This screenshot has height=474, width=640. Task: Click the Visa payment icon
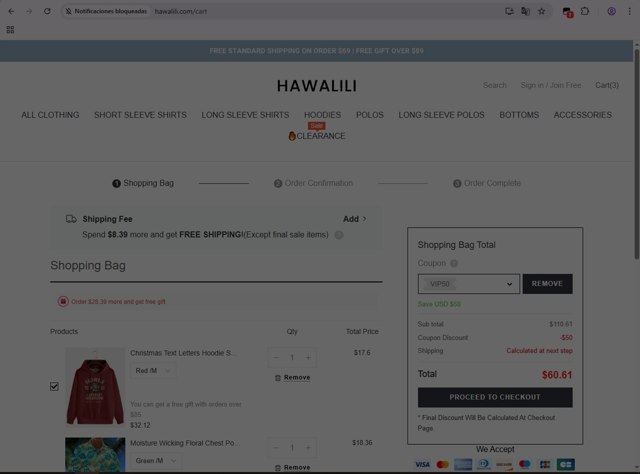(422, 465)
